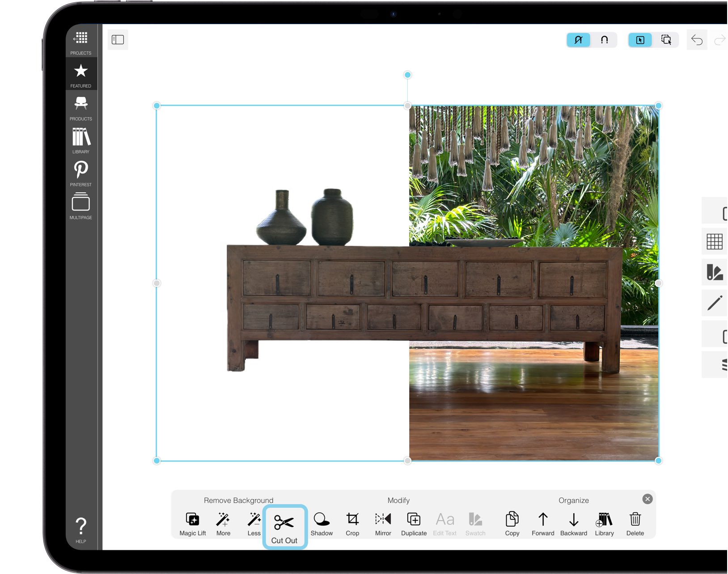
Task: Select the Magic Lift tool
Action: pos(192,520)
